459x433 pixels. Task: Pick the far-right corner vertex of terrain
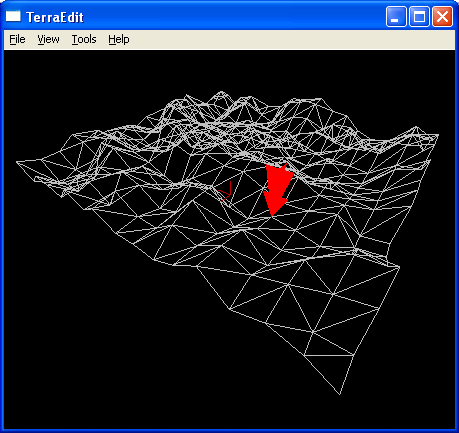(x=438, y=135)
